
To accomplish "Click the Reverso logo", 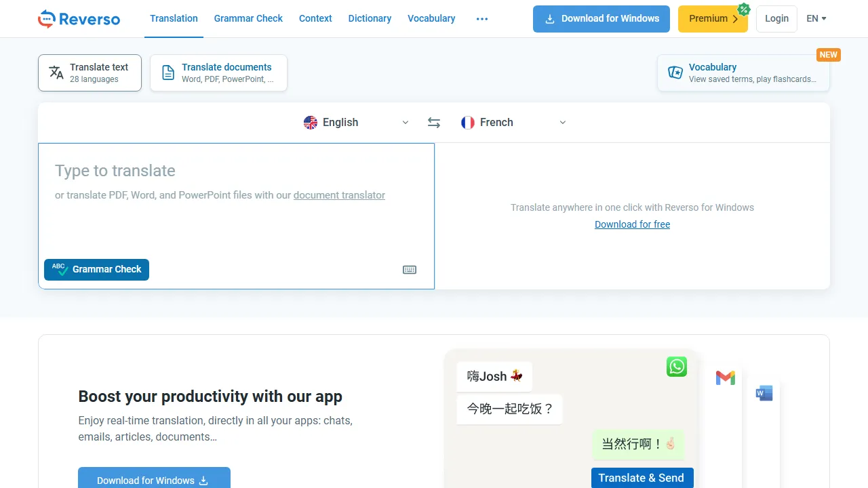I will tap(79, 18).
